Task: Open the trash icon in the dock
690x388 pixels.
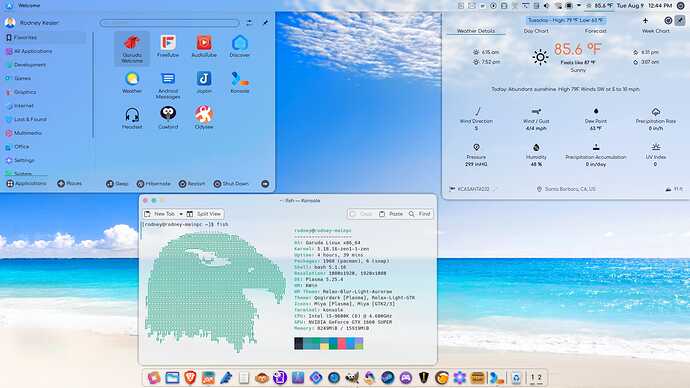Action: tap(516, 377)
